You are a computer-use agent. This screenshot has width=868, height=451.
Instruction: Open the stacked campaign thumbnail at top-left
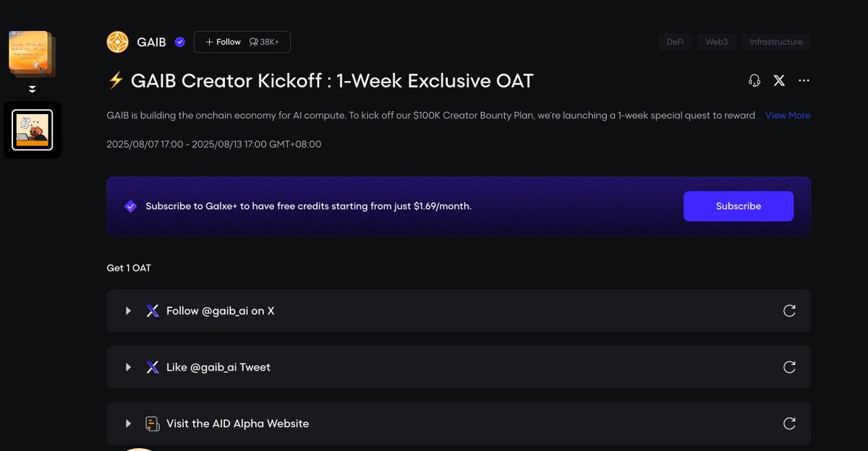pos(30,53)
